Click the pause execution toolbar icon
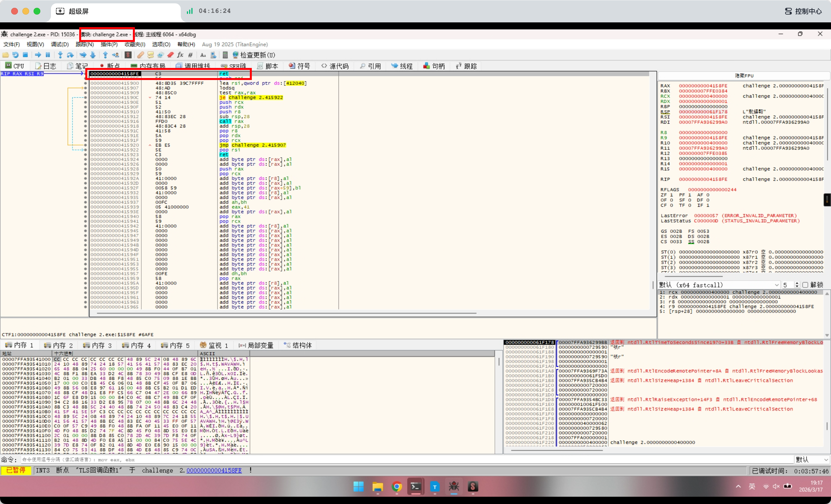 tap(48, 55)
